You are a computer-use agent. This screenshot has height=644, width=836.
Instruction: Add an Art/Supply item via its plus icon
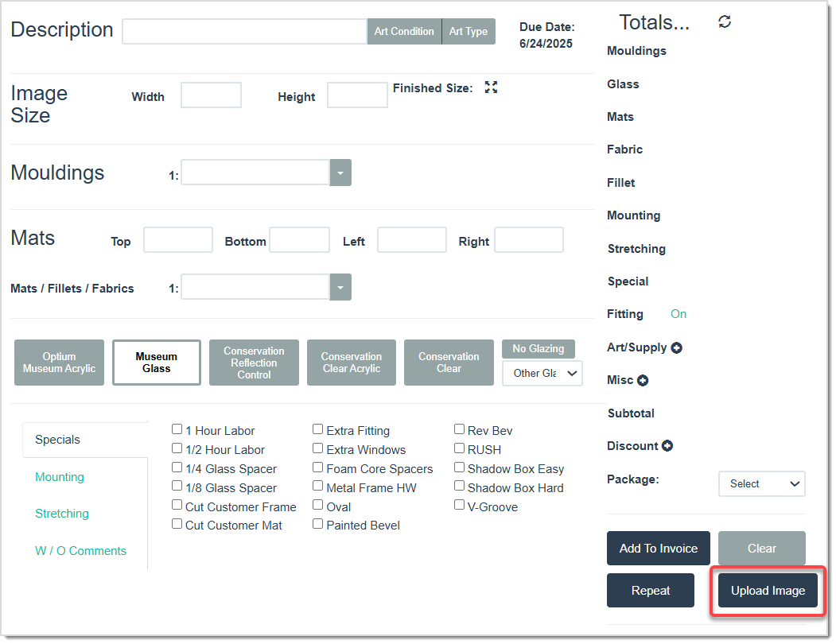click(x=677, y=347)
